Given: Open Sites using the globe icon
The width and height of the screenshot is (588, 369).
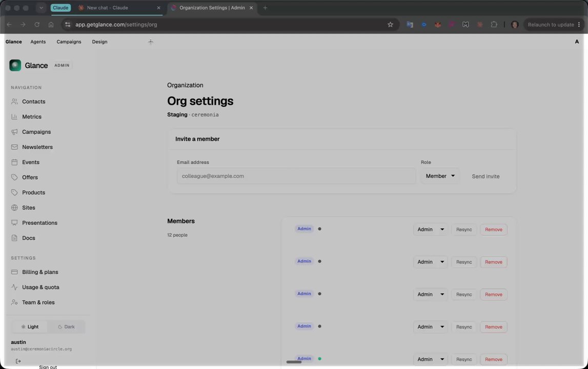Looking at the screenshot, I should pyautogui.click(x=14, y=208).
